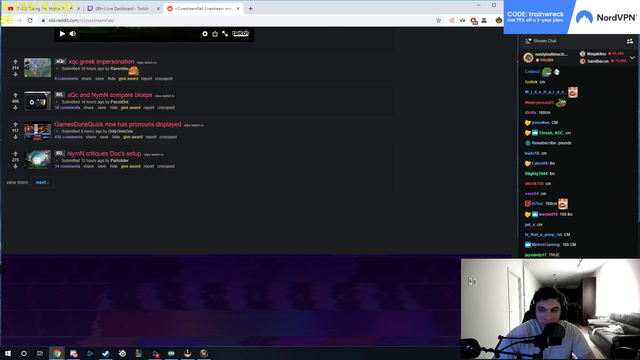The image size is (640, 360).
Task: Mute the embedded video player volume
Action: [73, 34]
